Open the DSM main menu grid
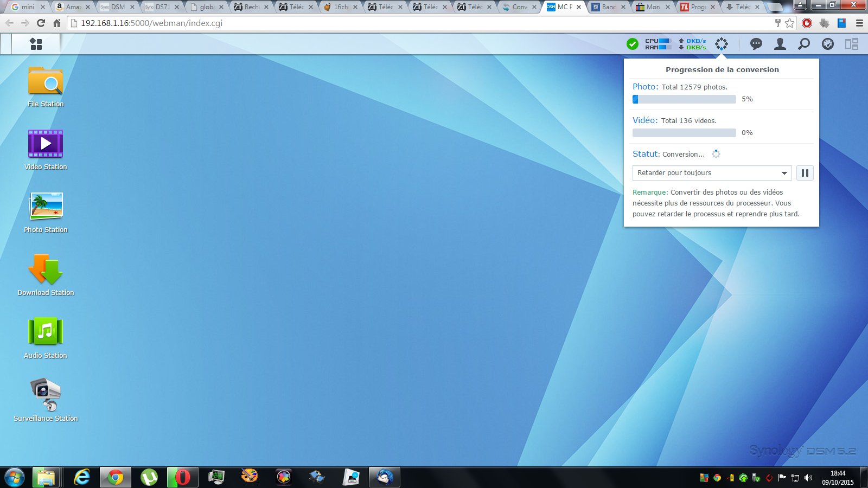This screenshot has width=868, height=488. click(36, 44)
